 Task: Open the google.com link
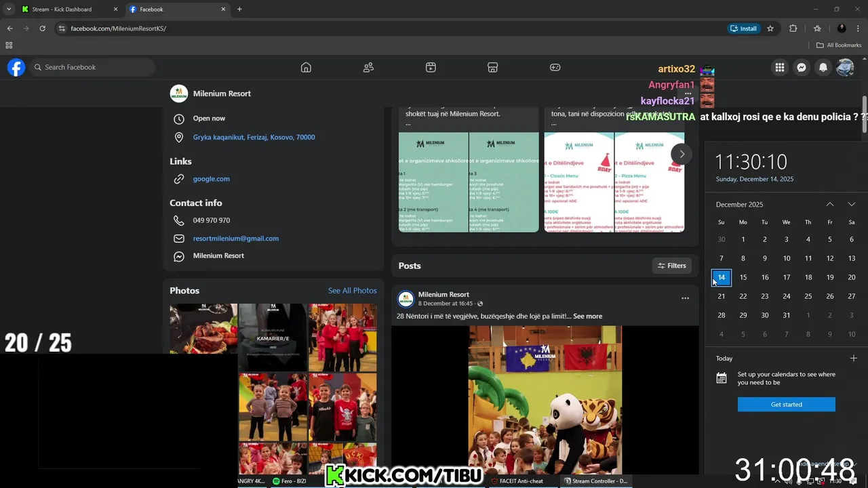(x=211, y=179)
